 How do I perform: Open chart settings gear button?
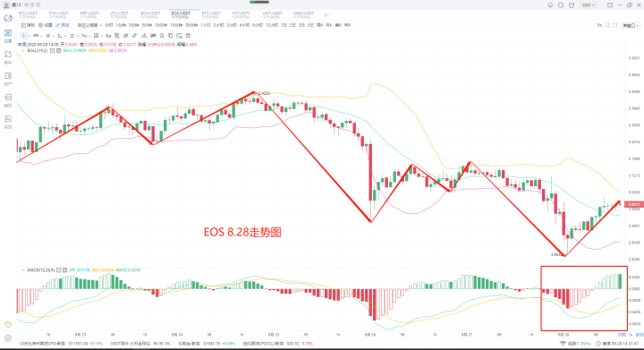coord(46,25)
